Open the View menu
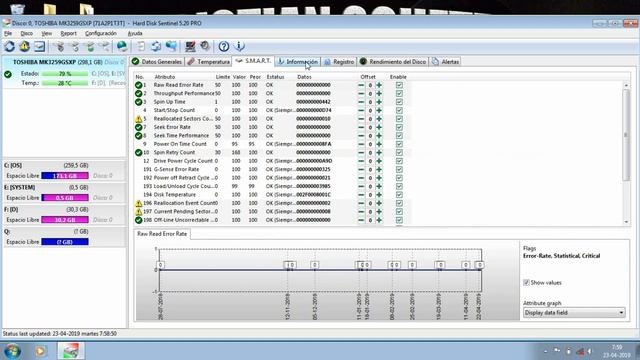This screenshot has height=360, width=640. tap(47, 33)
